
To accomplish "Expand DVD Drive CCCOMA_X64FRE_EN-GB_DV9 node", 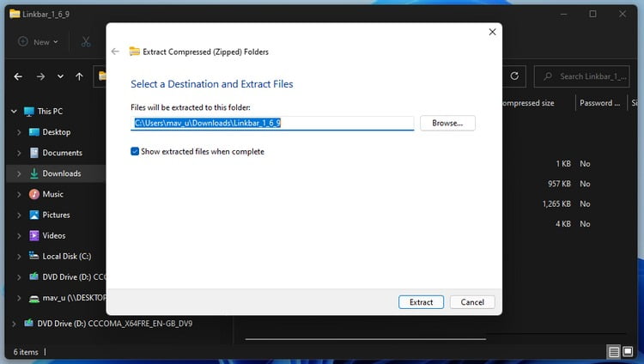I will [14, 324].
